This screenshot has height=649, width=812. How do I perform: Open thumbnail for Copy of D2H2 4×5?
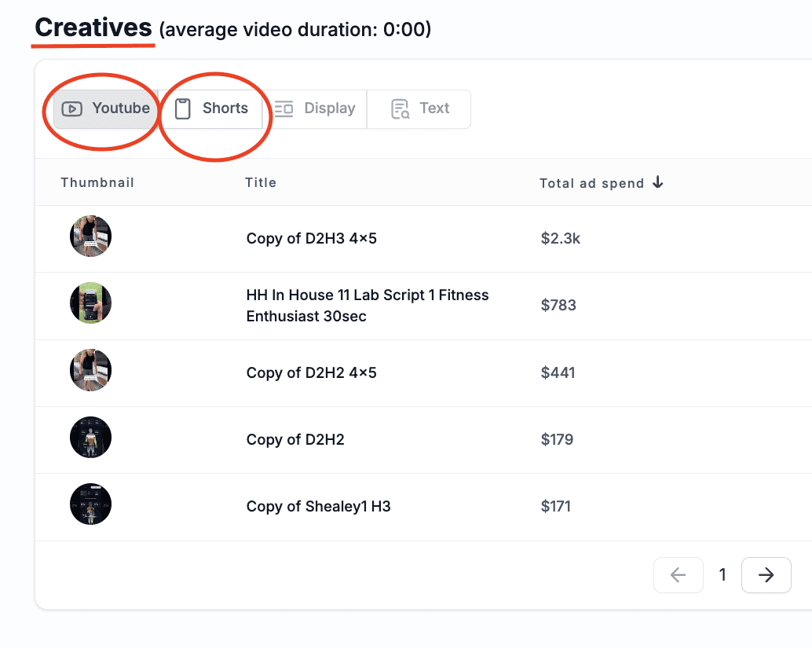[90, 371]
